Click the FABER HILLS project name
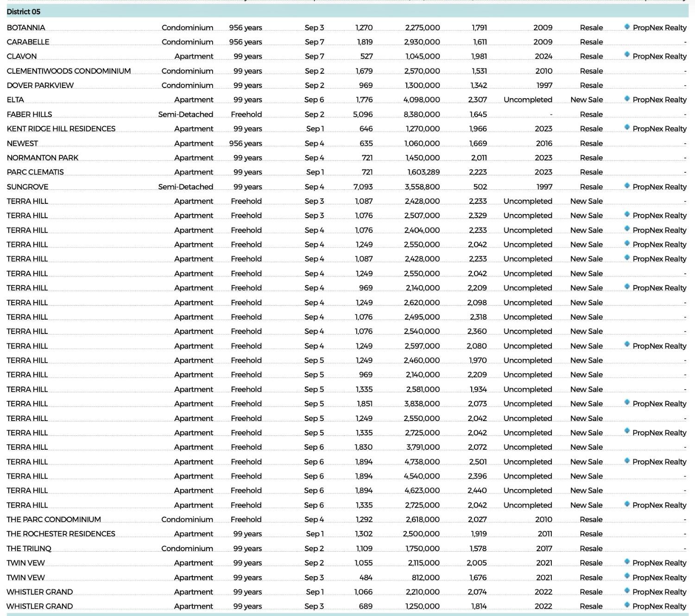Viewport: 695px width, 616px height. click(29, 114)
